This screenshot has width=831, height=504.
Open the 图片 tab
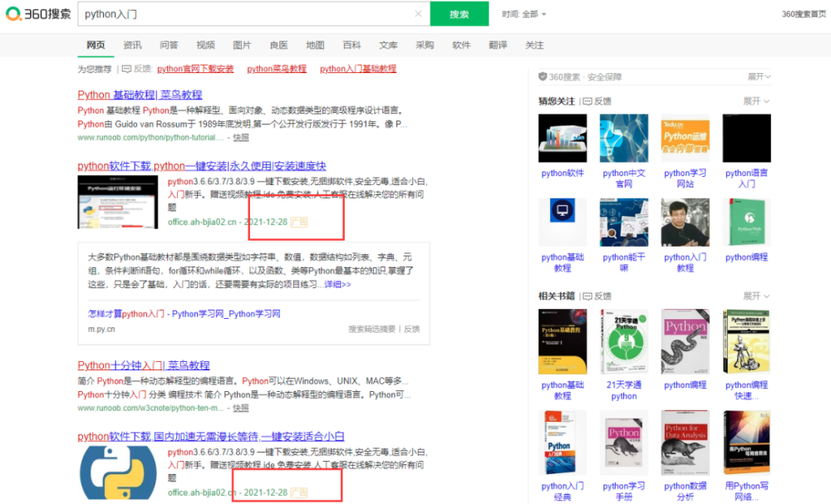(x=242, y=46)
